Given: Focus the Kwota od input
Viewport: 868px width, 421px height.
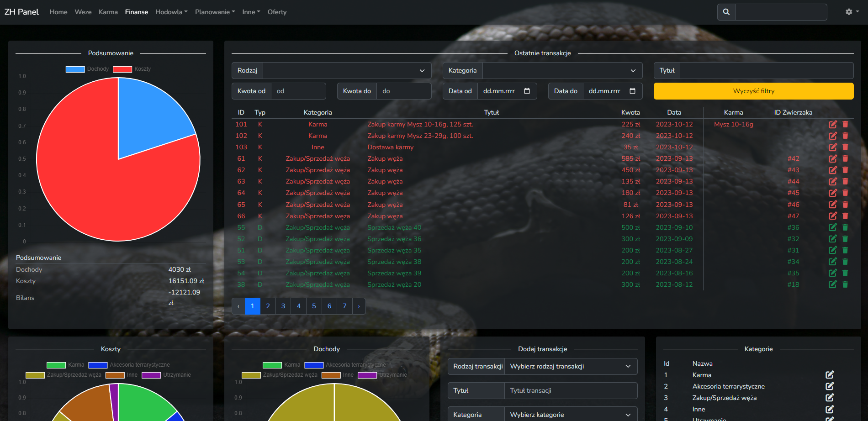Looking at the screenshot, I should [x=298, y=91].
